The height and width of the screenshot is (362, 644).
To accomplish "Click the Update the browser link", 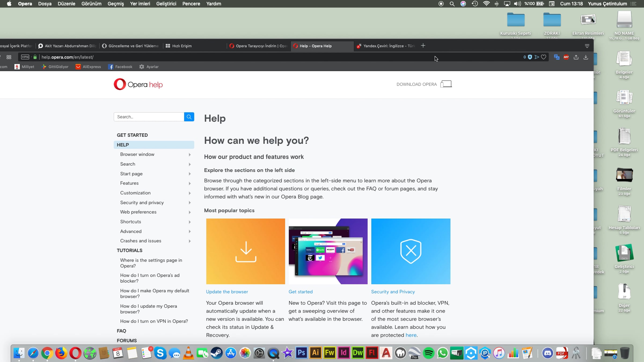I will (227, 291).
